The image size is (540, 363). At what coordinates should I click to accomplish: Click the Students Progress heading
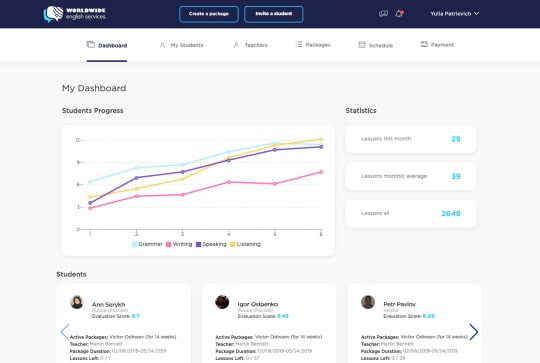(x=93, y=111)
